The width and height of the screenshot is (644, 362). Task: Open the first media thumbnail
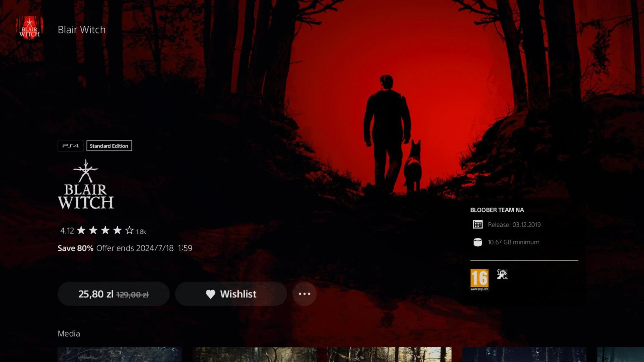(120, 354)
